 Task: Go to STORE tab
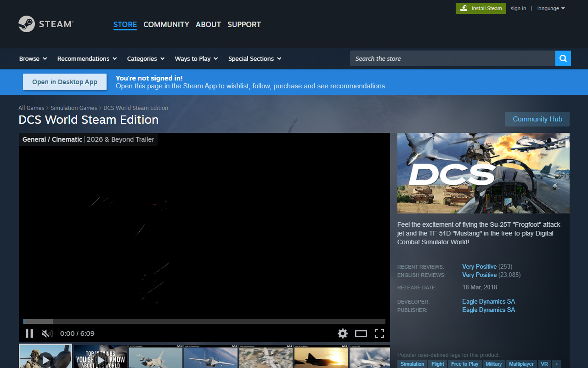(x=125, y=24)
